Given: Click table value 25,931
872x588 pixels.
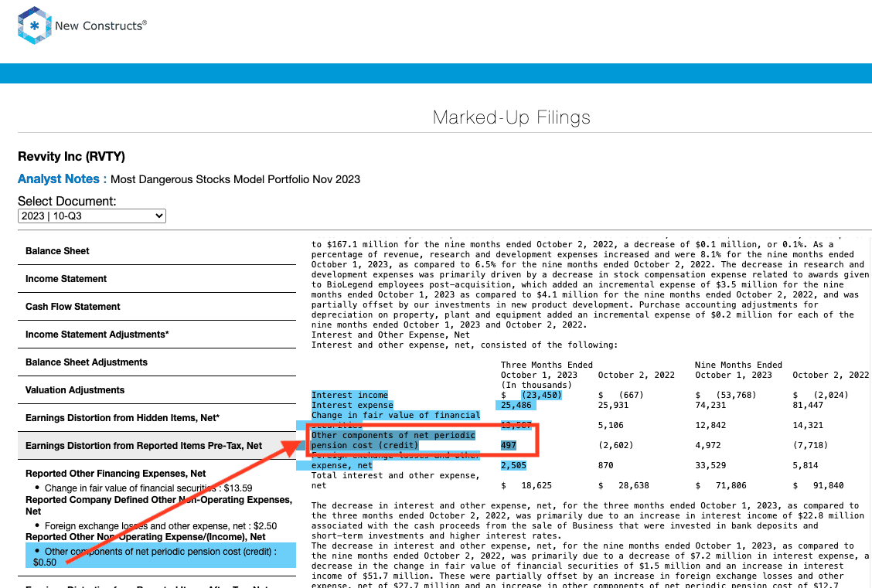Looking at the screenshot, I should pos(613,405).
